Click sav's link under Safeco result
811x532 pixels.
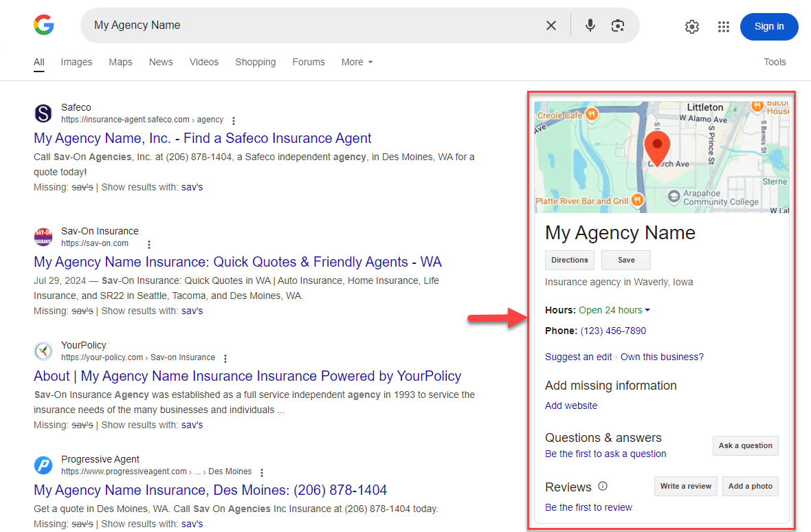[192, 187]
